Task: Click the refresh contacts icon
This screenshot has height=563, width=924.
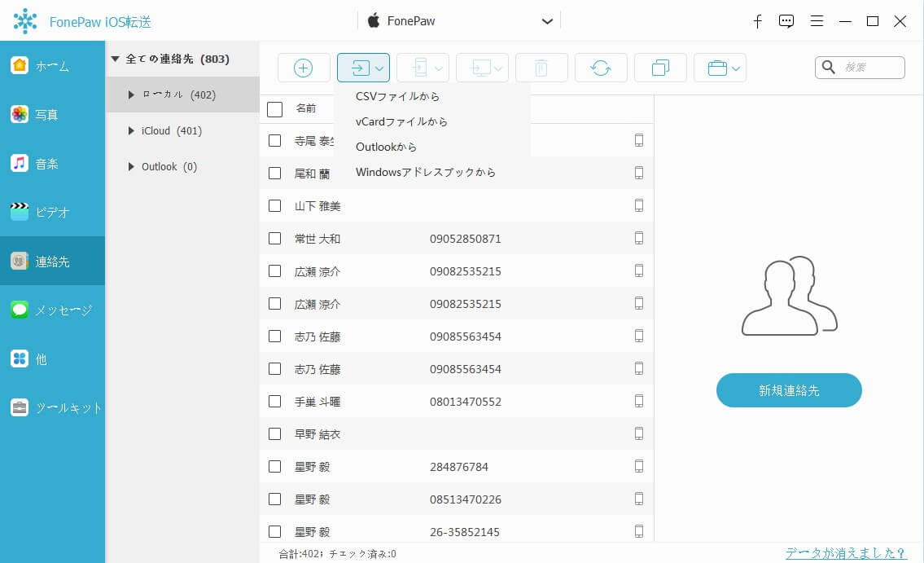Action: click(x=601, y=68)
